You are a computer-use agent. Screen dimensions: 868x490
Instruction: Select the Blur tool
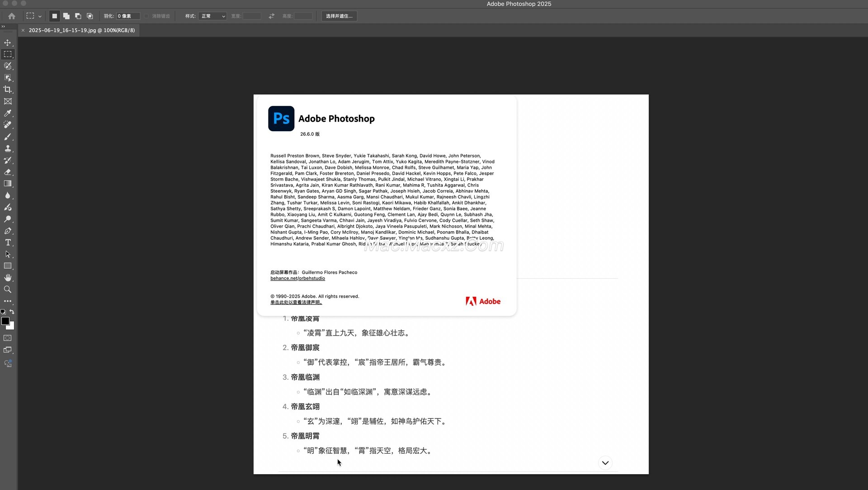point(8,195)
